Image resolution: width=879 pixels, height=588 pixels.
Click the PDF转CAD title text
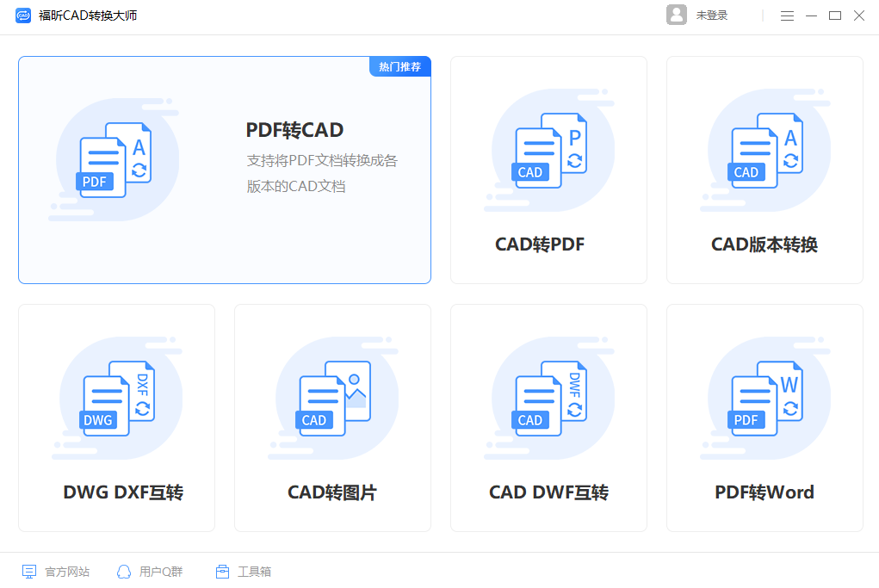click(294, 130)
